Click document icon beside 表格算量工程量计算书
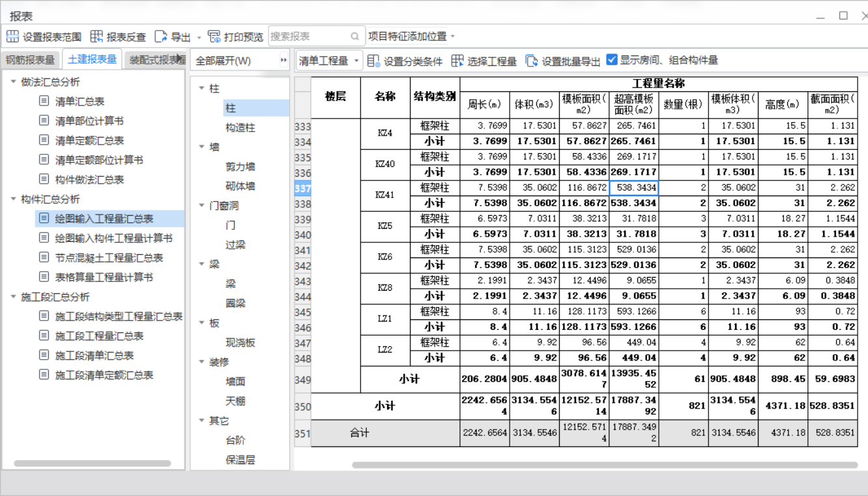This screenshot has width=868, height=496. click(44, 277)
